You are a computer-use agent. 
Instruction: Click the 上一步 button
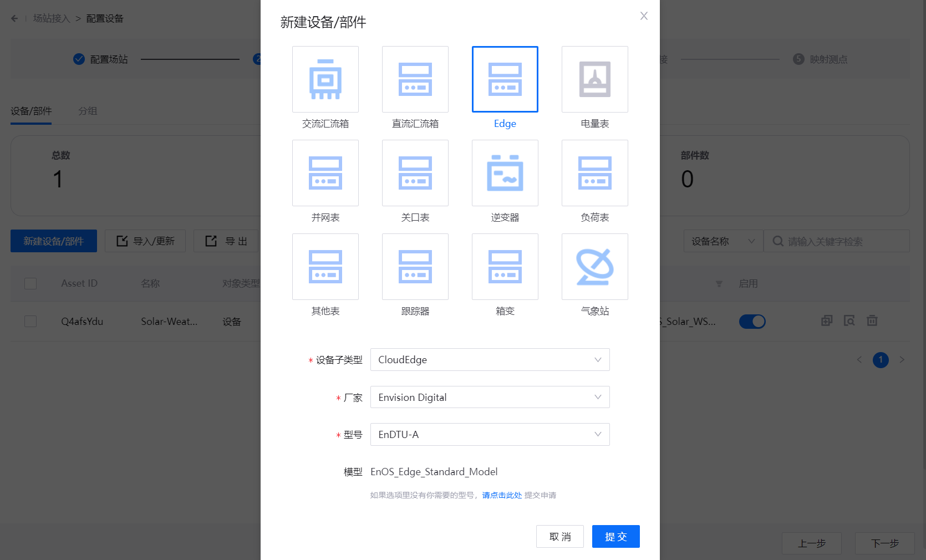812,543
